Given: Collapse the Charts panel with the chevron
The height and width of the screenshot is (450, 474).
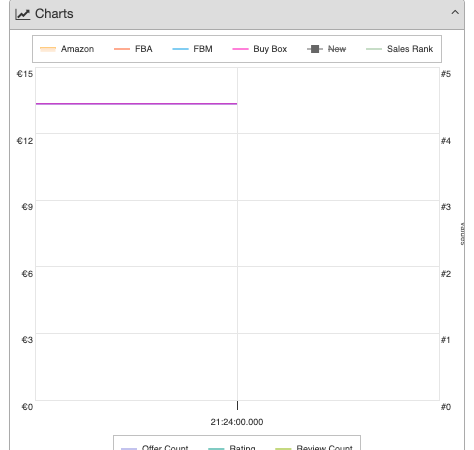Looking at the screenshot, I should 455,13.
